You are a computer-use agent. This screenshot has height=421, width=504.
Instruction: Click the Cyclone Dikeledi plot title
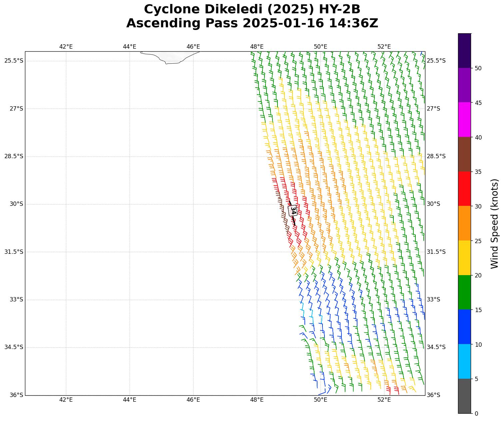coord(252,9)
